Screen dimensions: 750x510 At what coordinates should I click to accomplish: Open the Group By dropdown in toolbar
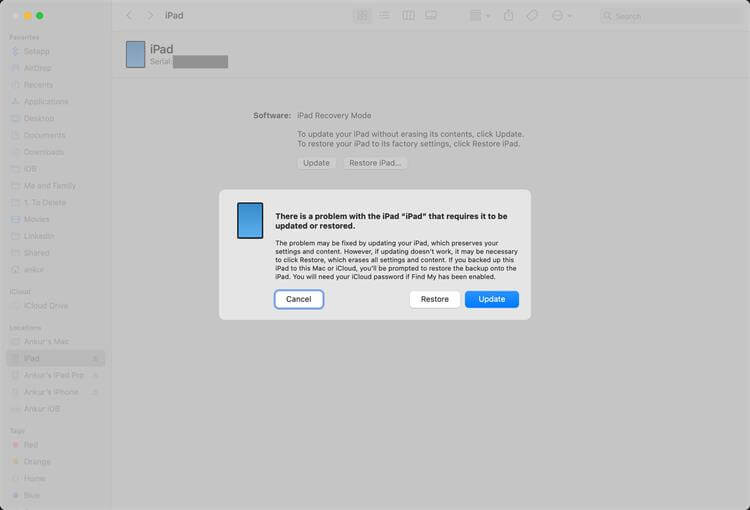click(480, 16)
